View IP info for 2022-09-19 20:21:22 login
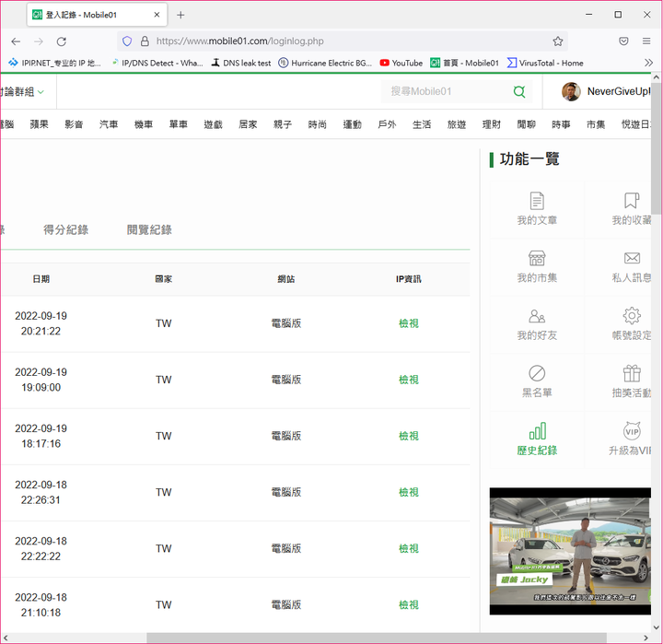Viewport: 663px width, 644px height. point(408,323)
